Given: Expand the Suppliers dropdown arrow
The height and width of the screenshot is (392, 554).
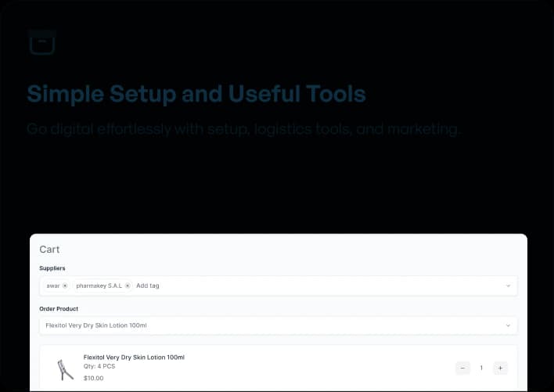Looking at the screenshot, I should click(508, 286).
